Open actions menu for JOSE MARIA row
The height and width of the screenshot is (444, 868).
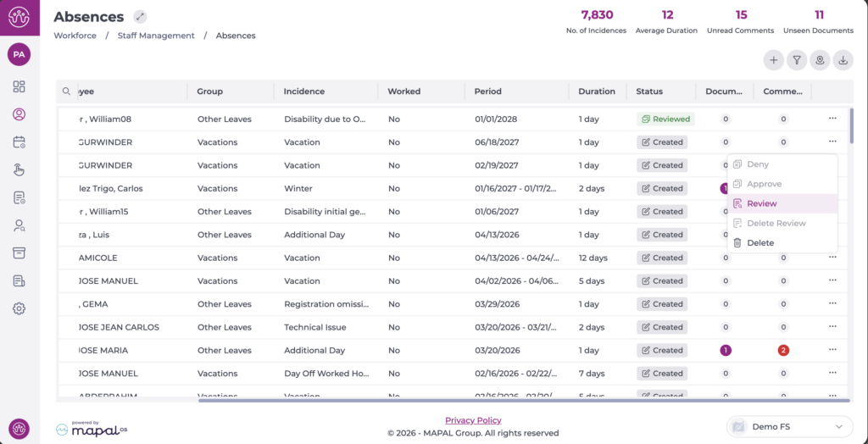[x=832, y=350]
